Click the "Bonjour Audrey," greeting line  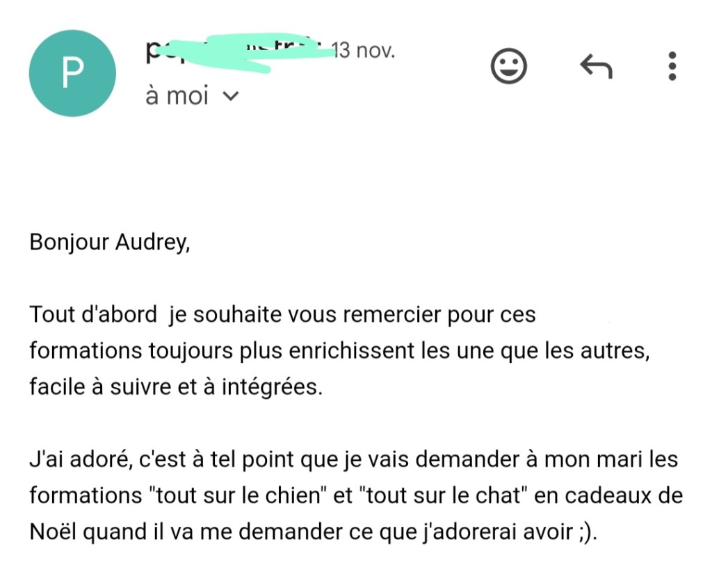[109, 243]
